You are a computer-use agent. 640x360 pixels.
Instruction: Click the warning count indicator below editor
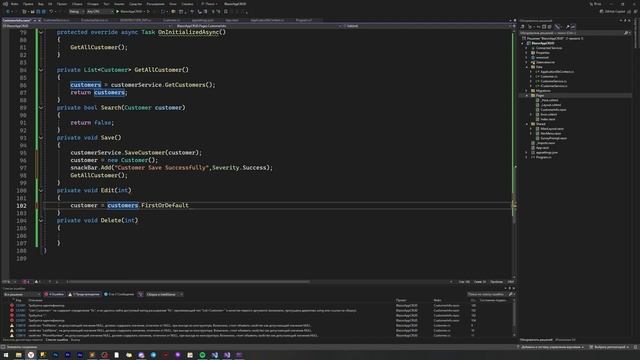point(38,282)
